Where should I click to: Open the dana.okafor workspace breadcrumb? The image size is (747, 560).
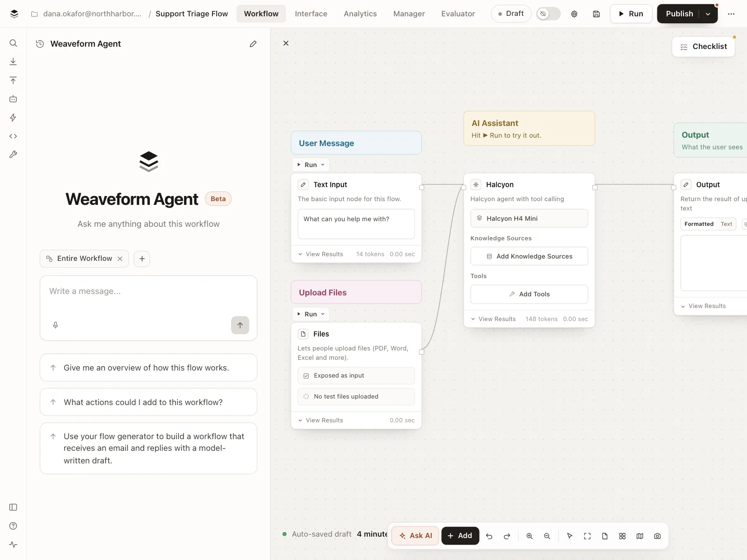pos(86,14)
